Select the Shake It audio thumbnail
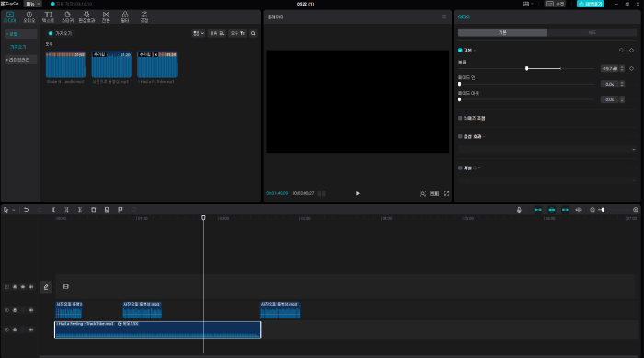This screenshot has height=358, width=644. (65, 65)
